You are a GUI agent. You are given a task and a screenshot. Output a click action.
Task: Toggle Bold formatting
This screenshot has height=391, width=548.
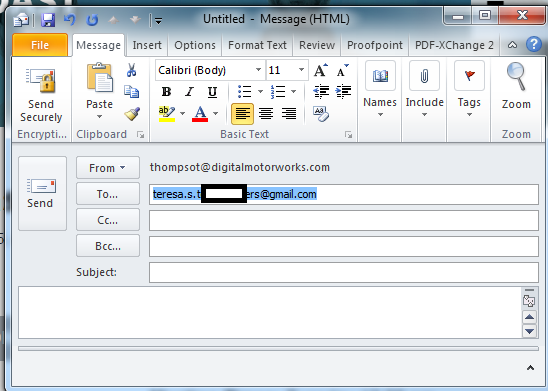pyautogui.click(x=167, y=92)
